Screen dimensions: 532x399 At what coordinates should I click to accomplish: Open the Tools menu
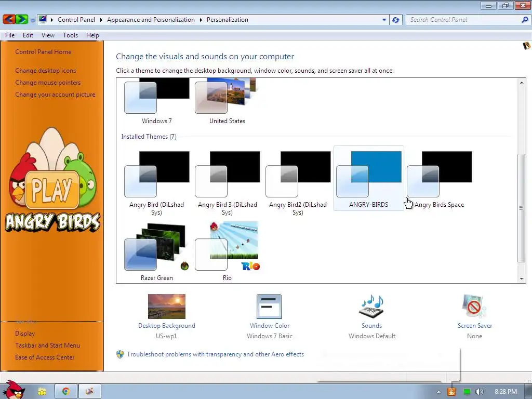(x=70, y=35)
